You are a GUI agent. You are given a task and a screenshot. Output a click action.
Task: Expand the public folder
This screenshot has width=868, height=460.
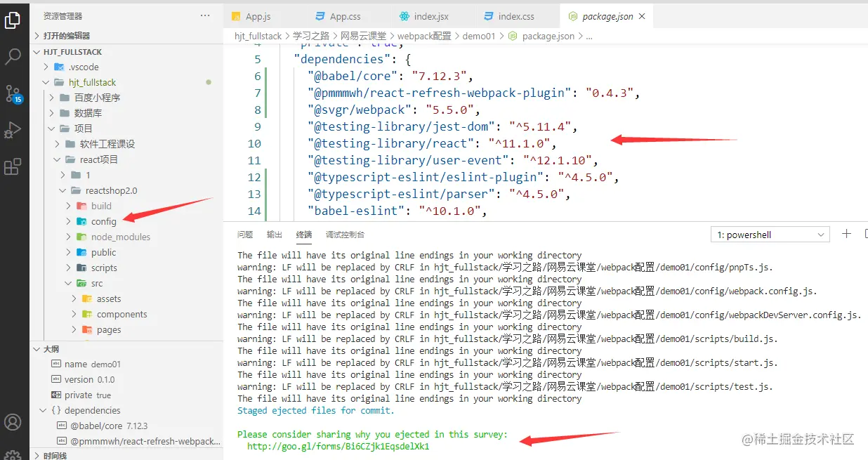click(x=127, y=252)
